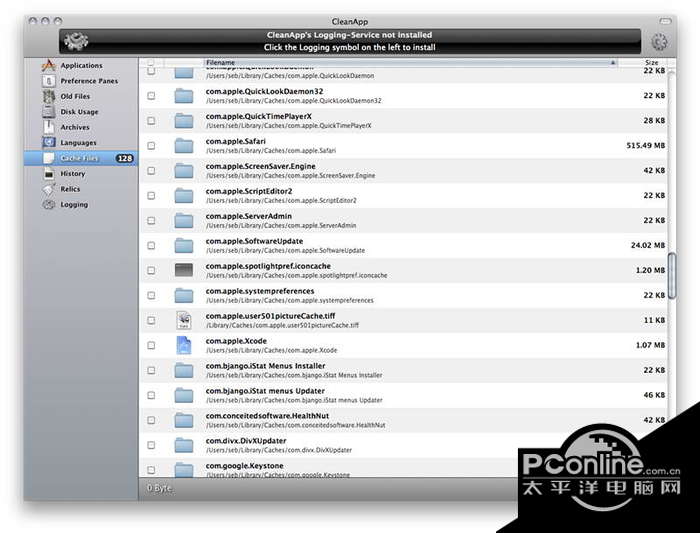Open the settings gear at top right
This screenshot has height=533, width=700.
pos(659,42)
